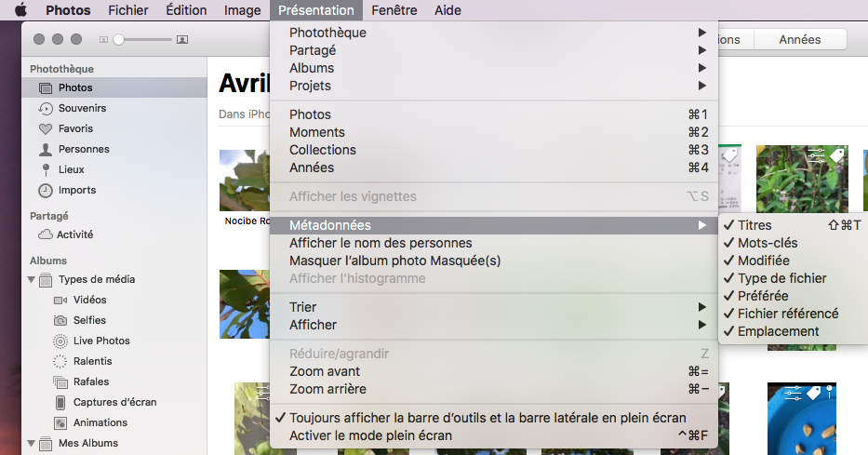This screenshot has height=455, width=868.
Task: Select Live Photos album in sidebar
Action: [x=114, y=341]
